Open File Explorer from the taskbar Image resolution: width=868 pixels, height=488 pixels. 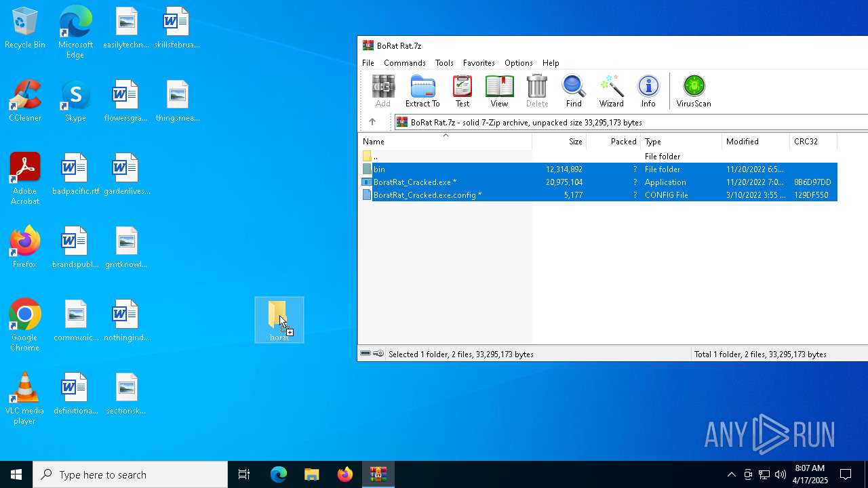(x=311, y=474)
